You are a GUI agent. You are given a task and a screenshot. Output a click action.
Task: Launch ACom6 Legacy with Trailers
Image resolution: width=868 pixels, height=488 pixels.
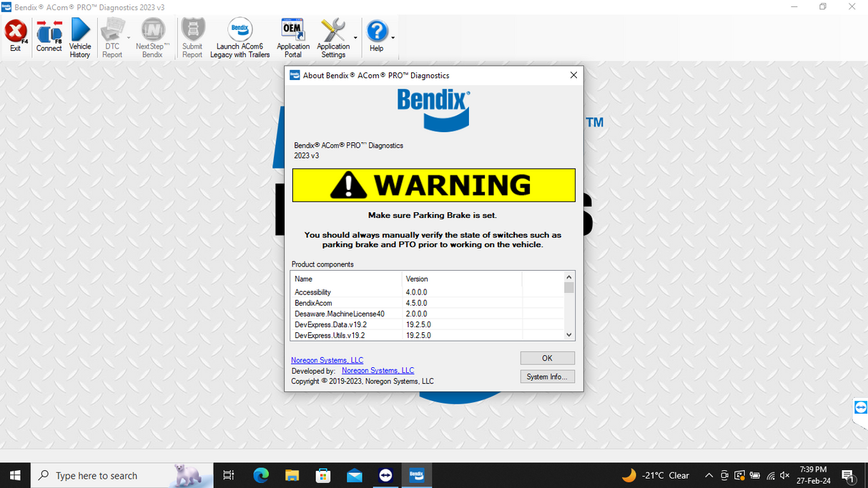pyautogui.click(x=240, y=36)
